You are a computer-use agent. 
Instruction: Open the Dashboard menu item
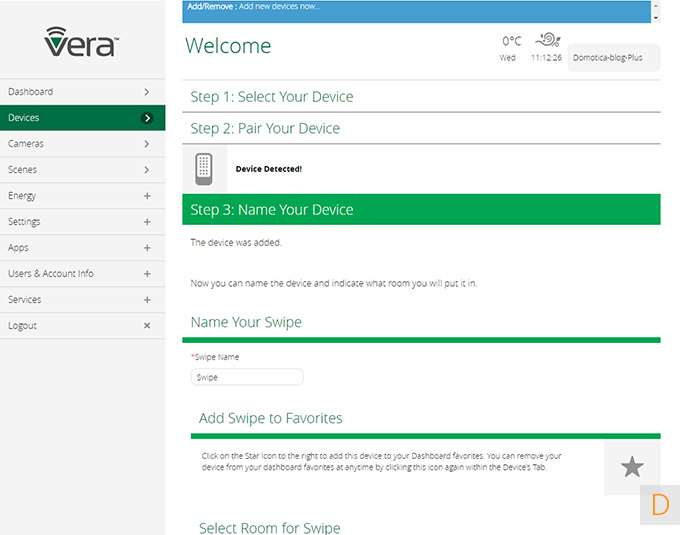click(x=82, y=92)
